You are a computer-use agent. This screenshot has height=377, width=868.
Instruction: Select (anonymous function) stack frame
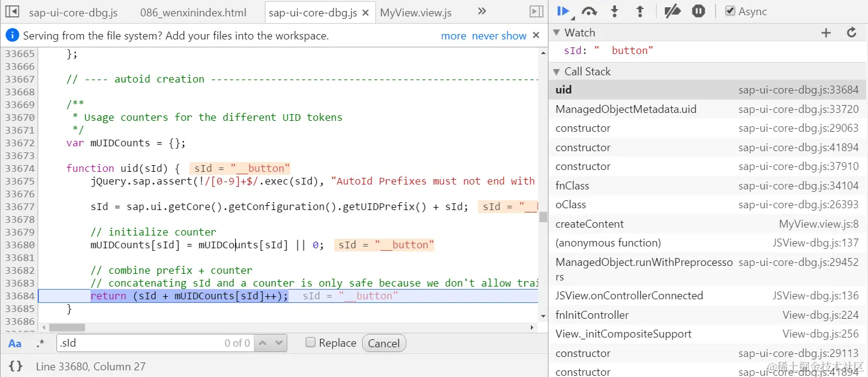click(x=708, y=243)
